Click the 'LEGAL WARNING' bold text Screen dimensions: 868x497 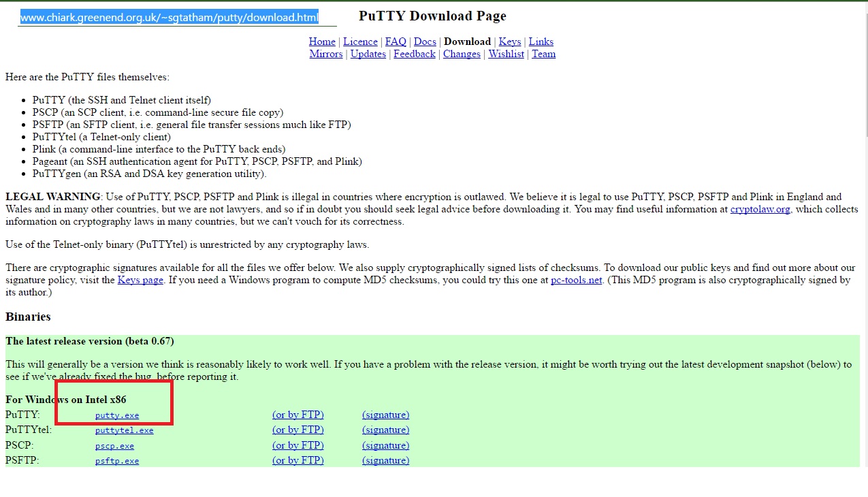point(53,197)
